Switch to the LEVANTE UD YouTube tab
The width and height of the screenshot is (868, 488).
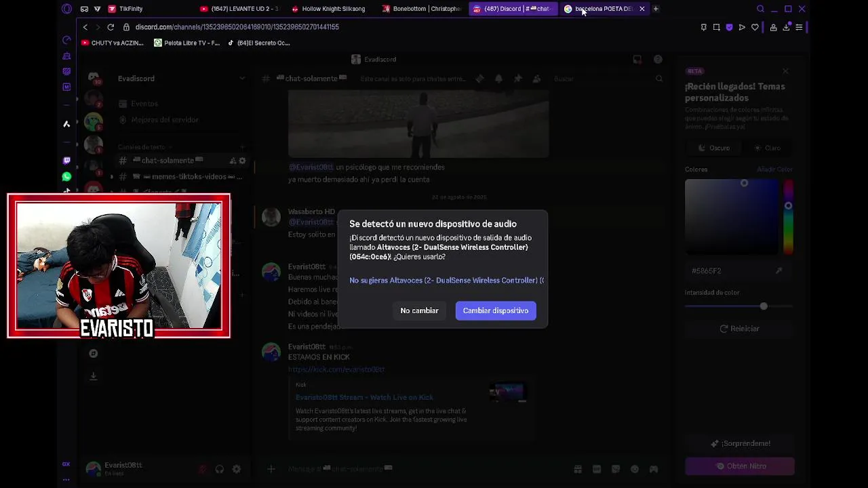[240, 9]
